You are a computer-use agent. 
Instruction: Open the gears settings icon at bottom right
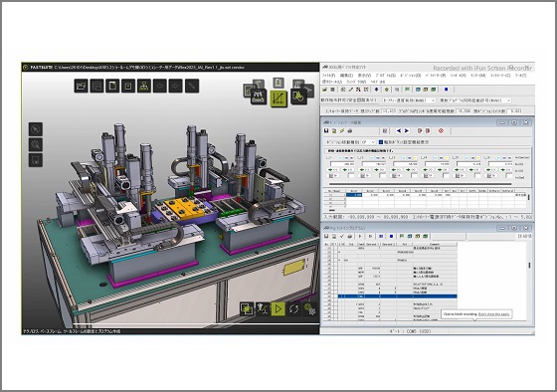309,309
